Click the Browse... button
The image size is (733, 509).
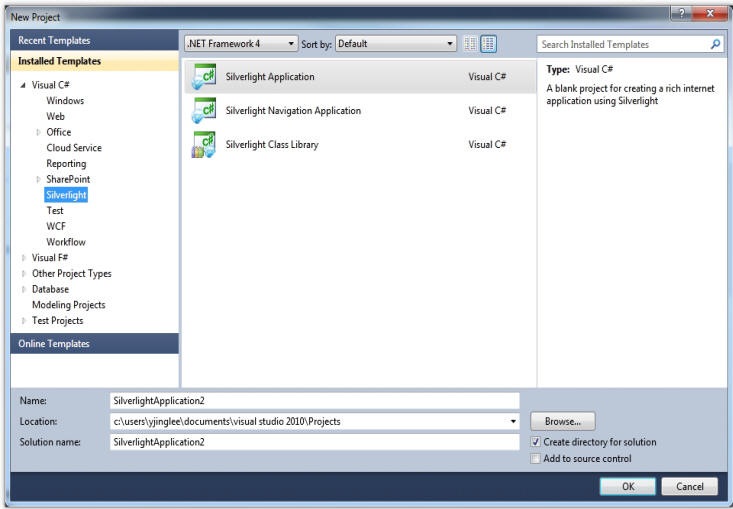click(563, 421)
